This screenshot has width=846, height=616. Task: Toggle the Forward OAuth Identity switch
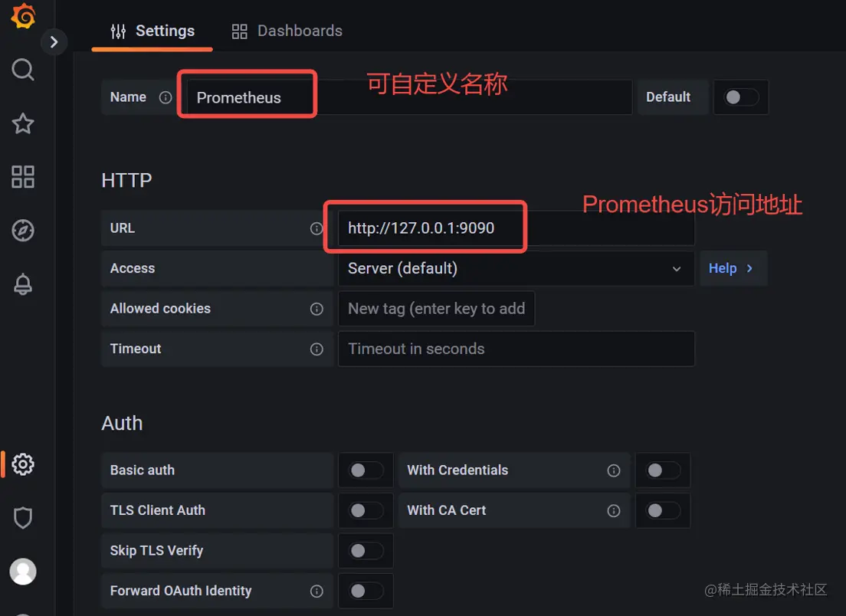click(366, 591)
